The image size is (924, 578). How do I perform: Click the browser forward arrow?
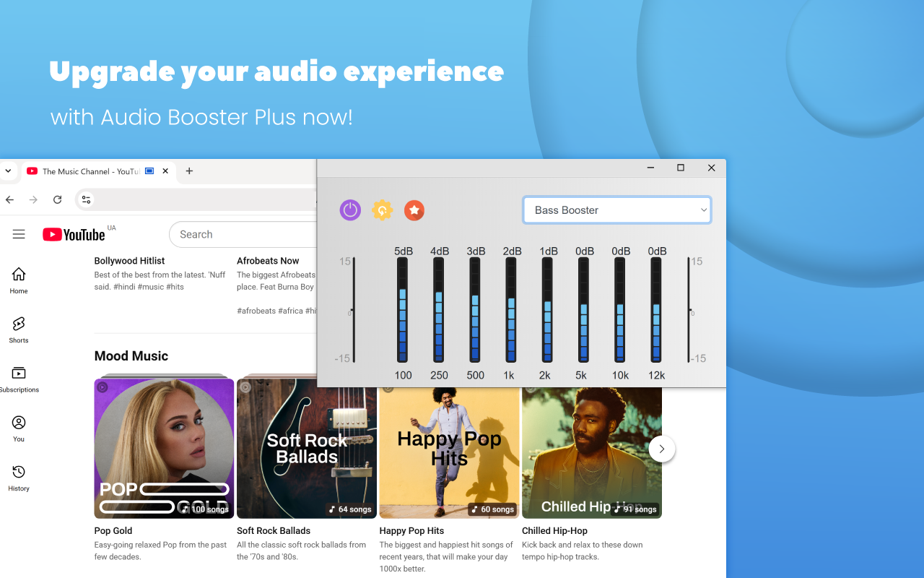coord(33,199)
